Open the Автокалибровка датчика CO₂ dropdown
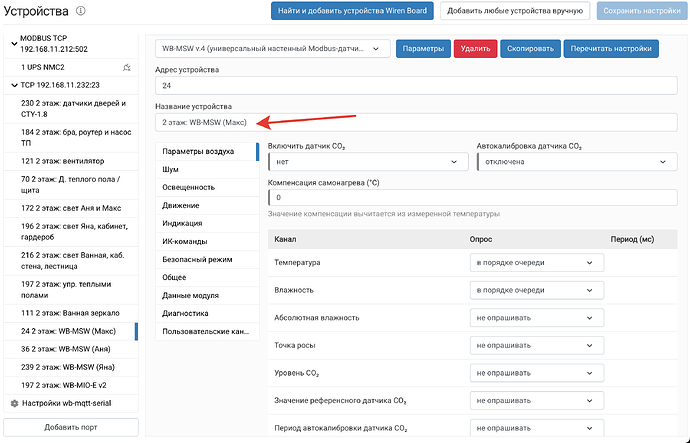690x443 pixels. pyautogui.click(x=577, y=162)
